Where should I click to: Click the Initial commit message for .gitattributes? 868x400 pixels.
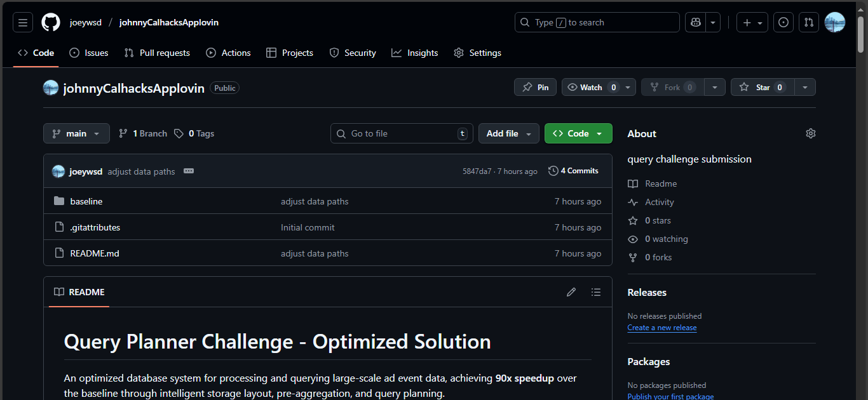308,227
